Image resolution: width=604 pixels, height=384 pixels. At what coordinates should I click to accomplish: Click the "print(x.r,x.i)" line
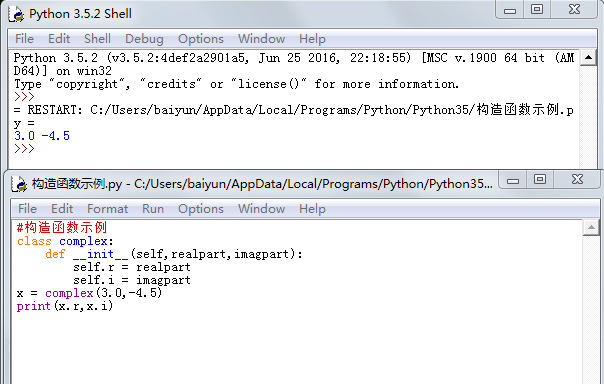click(x=65, y=306)
